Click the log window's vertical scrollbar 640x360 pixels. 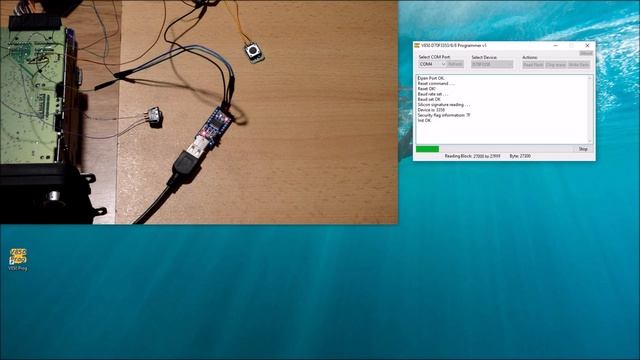point(589,109)
